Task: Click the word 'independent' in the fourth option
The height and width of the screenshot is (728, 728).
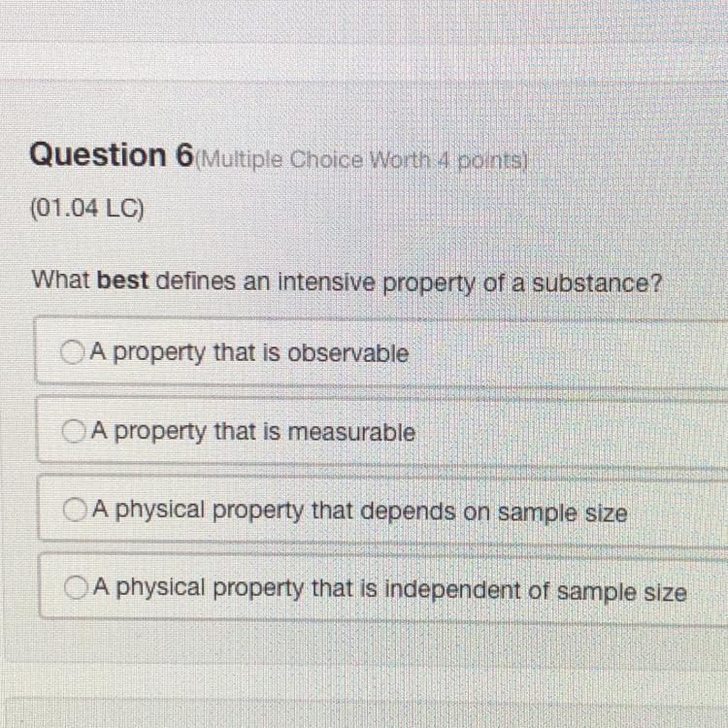Action: 462,590
